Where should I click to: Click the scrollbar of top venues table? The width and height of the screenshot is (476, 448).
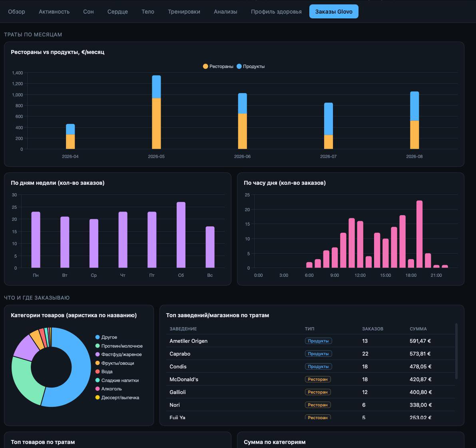click(456, 351)
